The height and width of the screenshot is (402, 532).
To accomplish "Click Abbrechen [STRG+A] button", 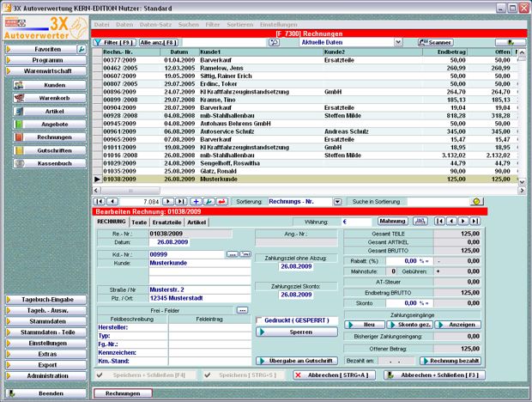I will [334, 375].
